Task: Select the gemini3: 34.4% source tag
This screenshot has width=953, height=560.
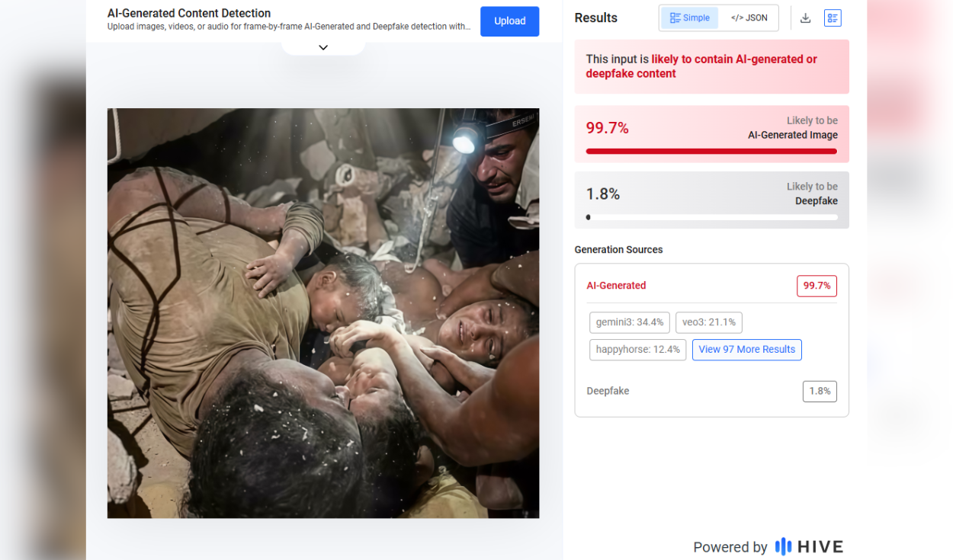Action: (630, 322)
